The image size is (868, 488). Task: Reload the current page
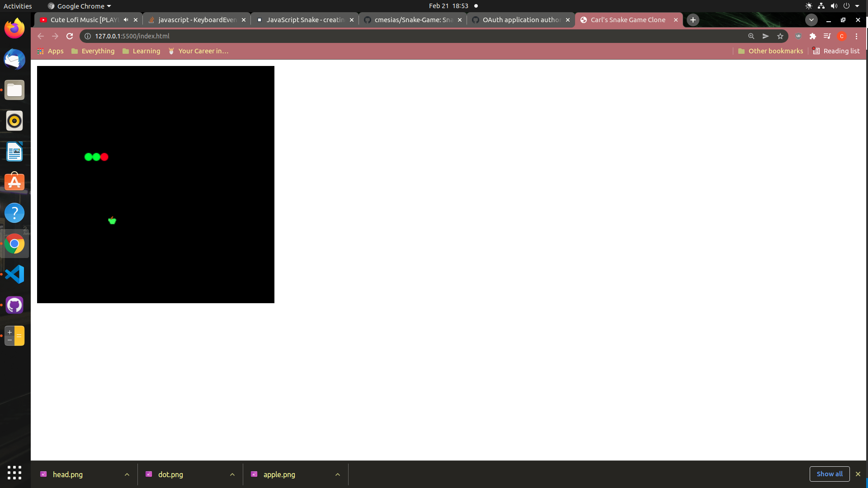coord(70,36)
